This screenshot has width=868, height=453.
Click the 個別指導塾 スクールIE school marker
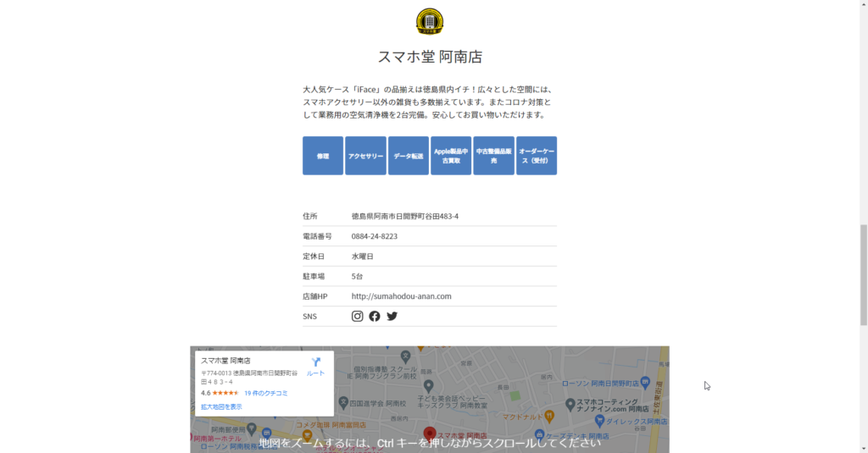[x=405, y=356]
